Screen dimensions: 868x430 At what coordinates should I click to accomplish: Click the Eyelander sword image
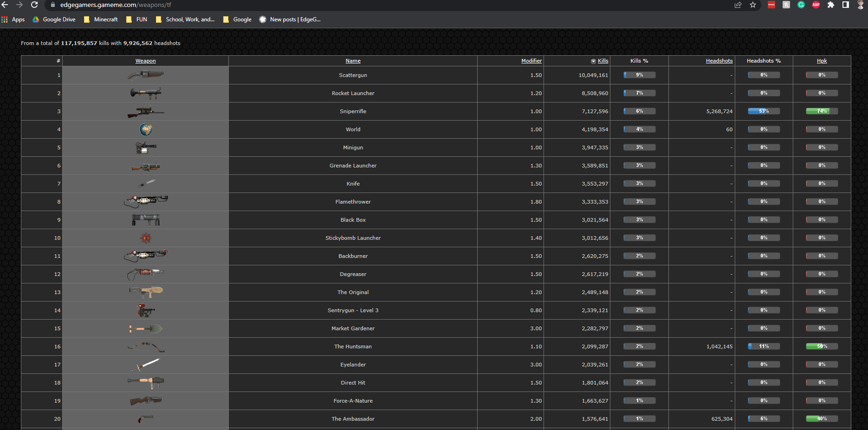146,365
